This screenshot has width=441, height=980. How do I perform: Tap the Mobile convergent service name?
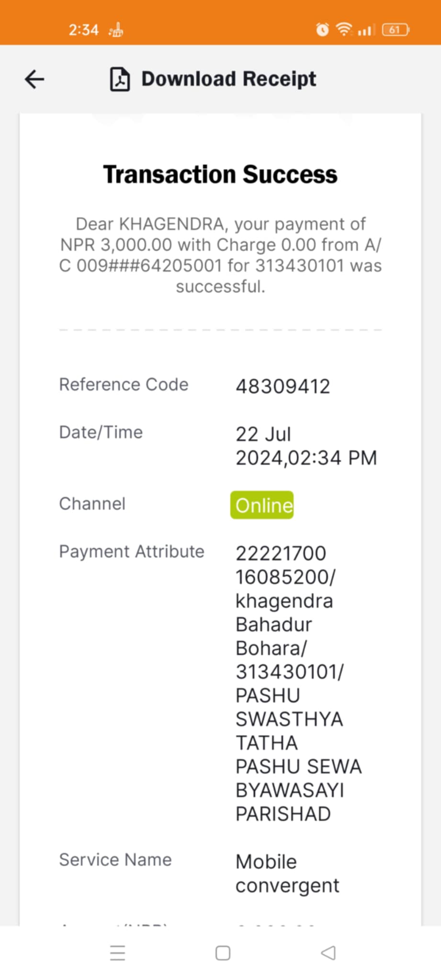(x=287, y=873)
